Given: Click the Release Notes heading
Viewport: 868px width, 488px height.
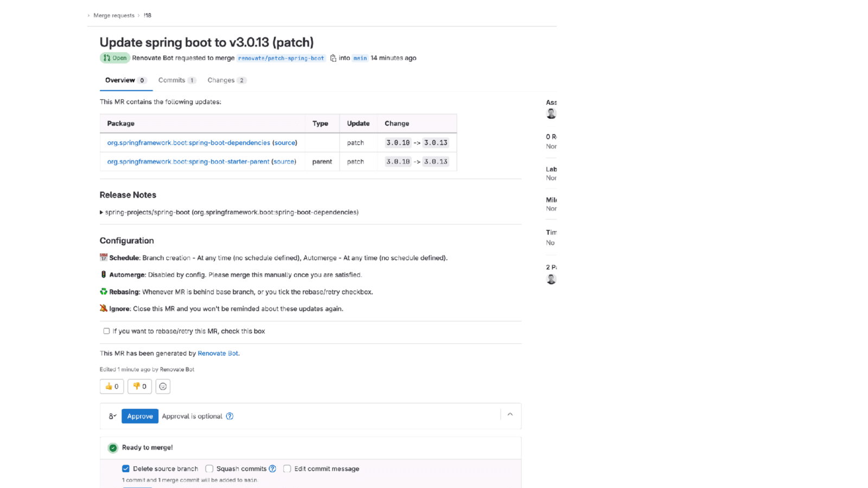Looking at the screenshot, I should (x=128, y=195).
